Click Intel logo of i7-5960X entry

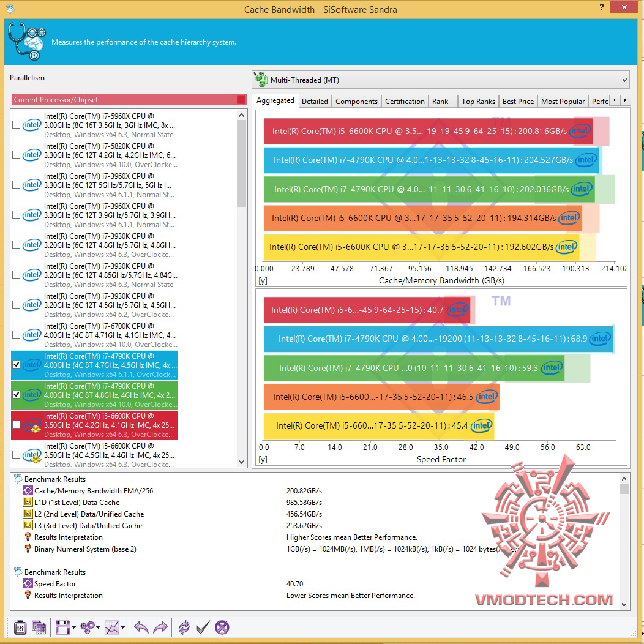click(32, 125)
